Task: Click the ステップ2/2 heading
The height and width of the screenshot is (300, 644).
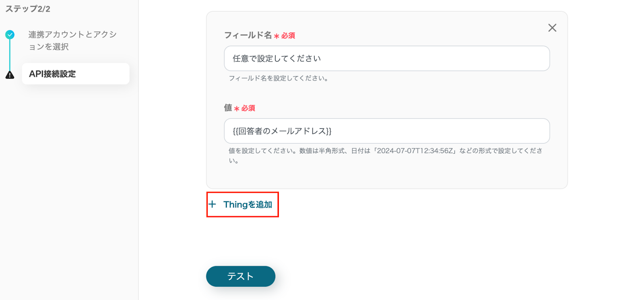Action: point(28,9)
